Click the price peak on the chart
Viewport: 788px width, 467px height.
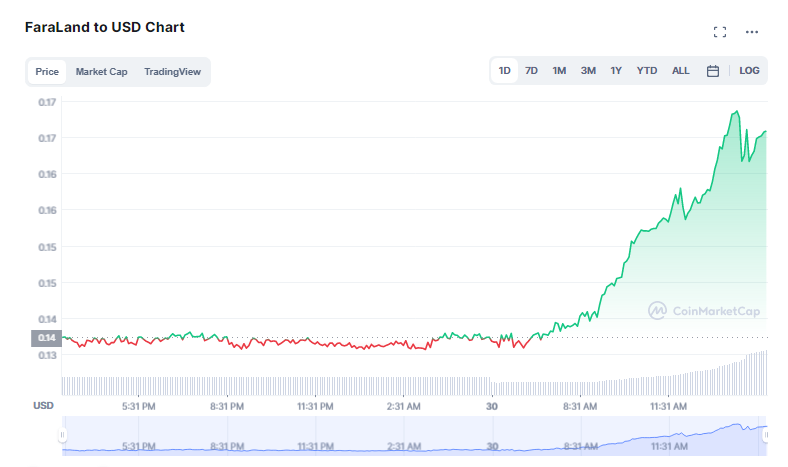click(737, 111)
